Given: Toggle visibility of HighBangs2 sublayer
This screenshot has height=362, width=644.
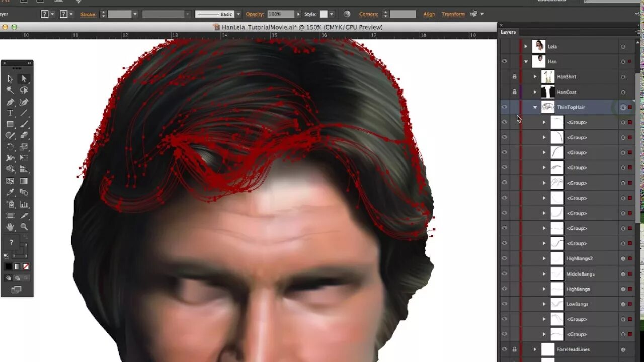Looking at the screenshot, I should pos(504,258).
